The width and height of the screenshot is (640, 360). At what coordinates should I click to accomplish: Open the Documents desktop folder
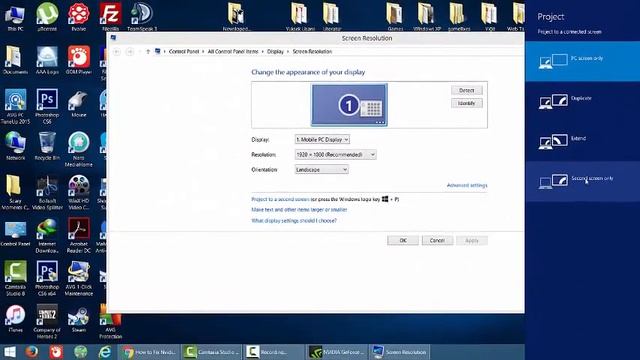pos(15,60)
